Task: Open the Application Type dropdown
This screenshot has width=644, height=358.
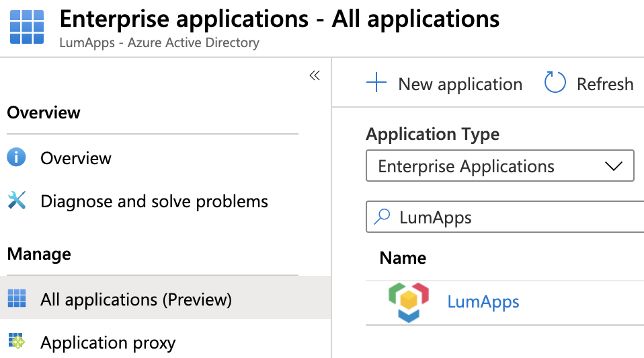Action: pos(500,166)
